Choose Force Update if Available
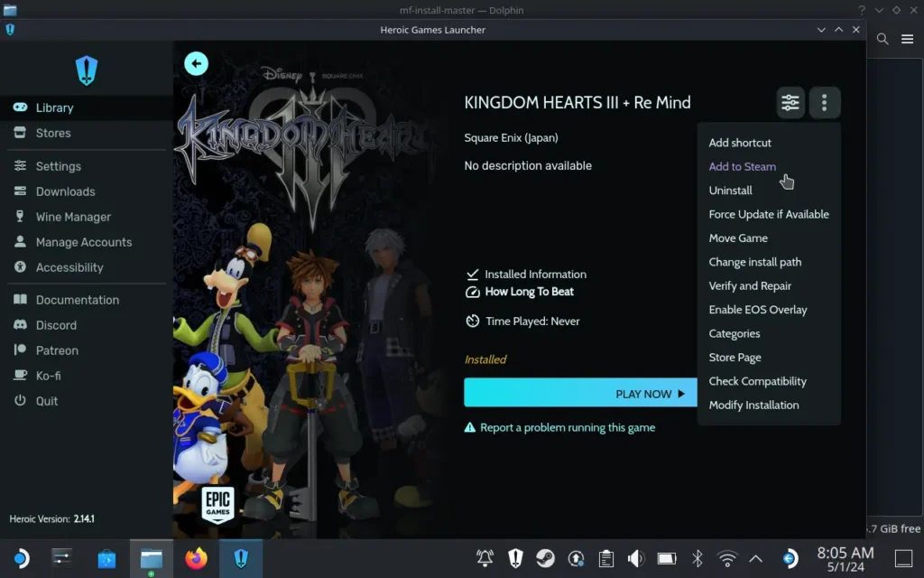Screen dimensions: 924x578 tap(769, 215)
